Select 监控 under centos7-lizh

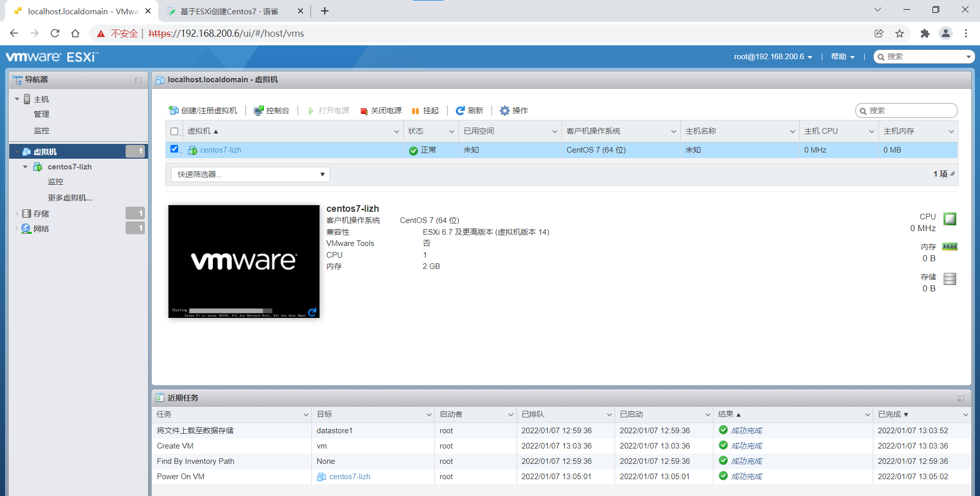click(56, 182)
